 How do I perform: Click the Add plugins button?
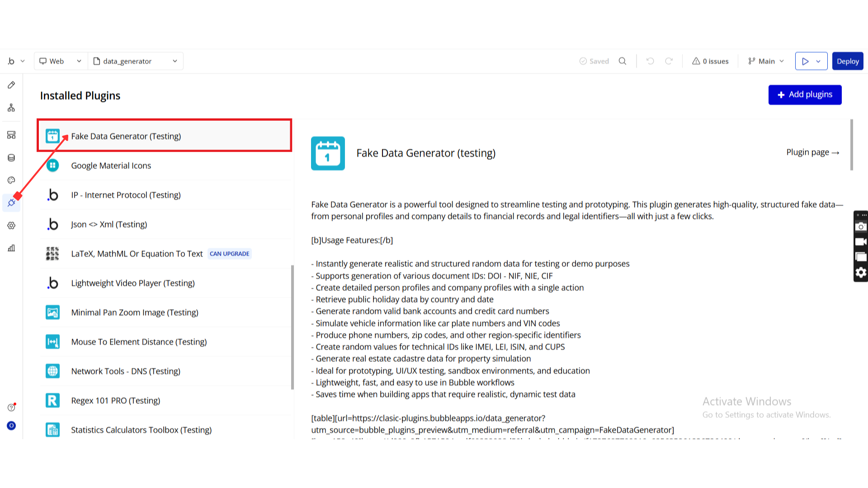[x=805, y=95]
